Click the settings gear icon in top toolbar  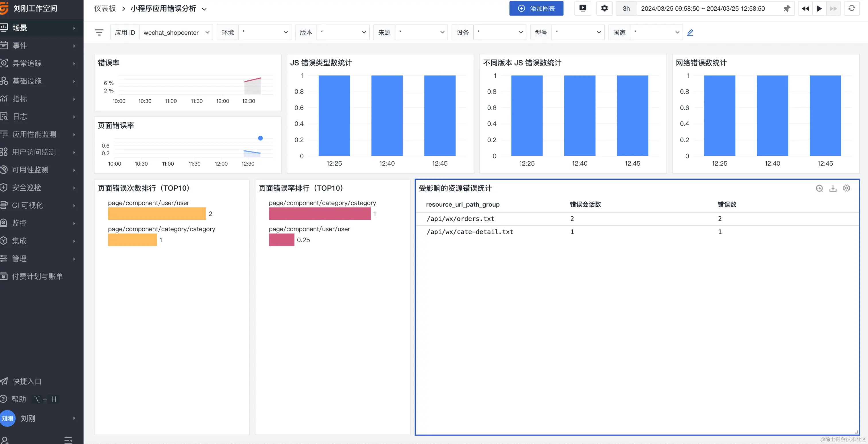(x=604, y=8)
